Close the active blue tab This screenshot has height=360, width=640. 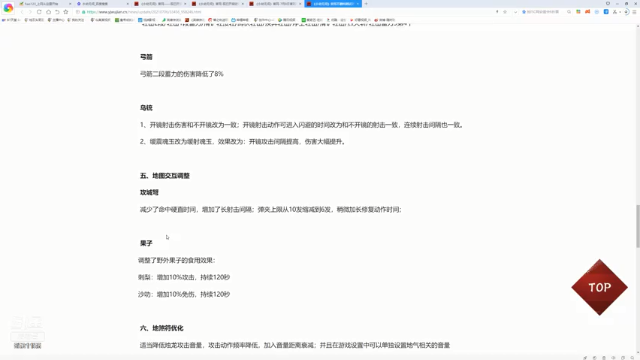(x=358, y=4)
